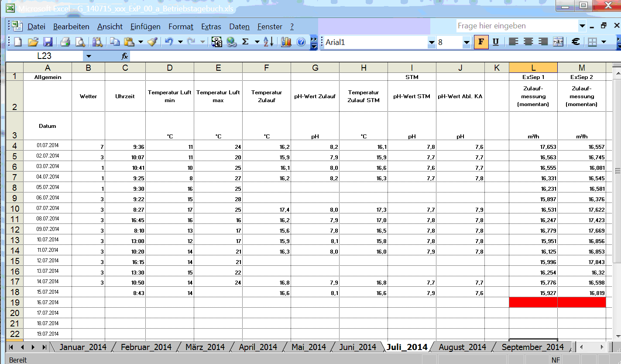
Task: Open the Ansicht menu
Action: 110,27
